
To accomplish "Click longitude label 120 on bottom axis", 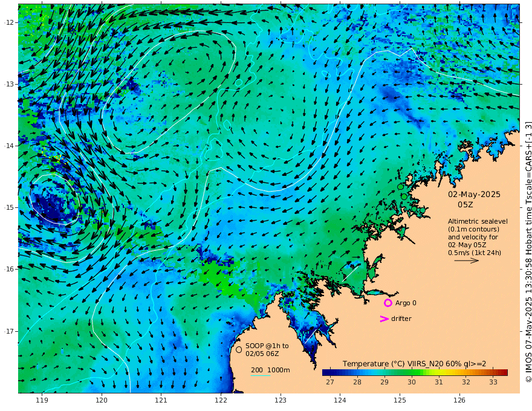I will 102,400.
